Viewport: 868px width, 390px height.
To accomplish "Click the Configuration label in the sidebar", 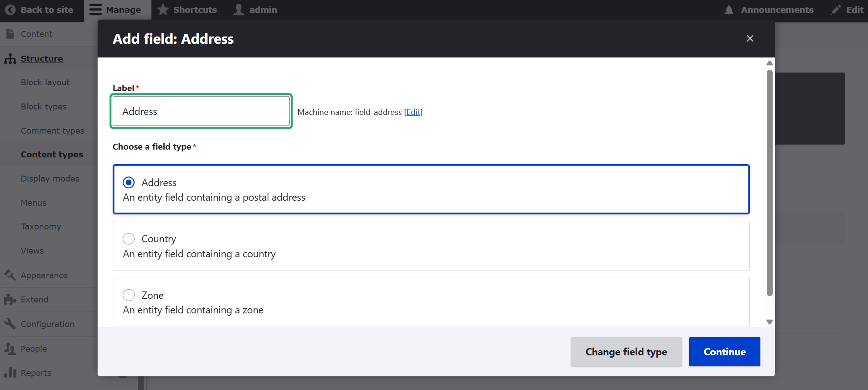I will click(47, 324).
